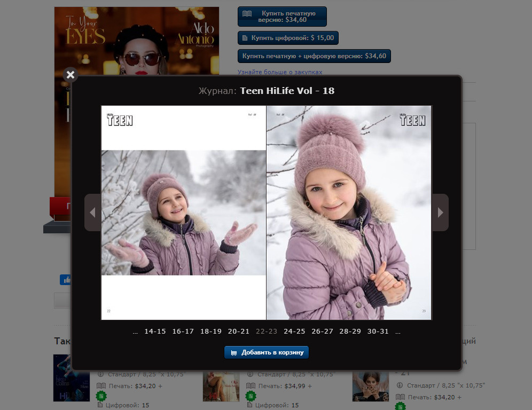Jump to pages 14-15
The width and height of the screenshot is (532, 410).
pyautogui.click(x=155, y=332)
